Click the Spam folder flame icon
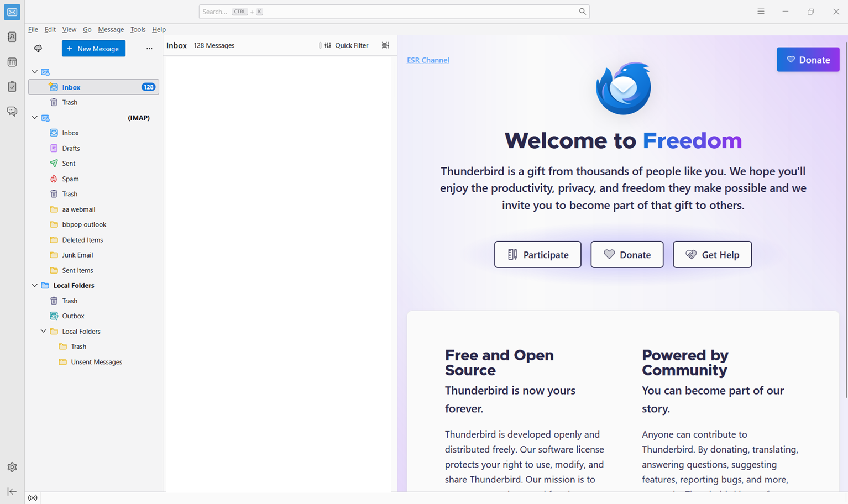 click(54, 179)
